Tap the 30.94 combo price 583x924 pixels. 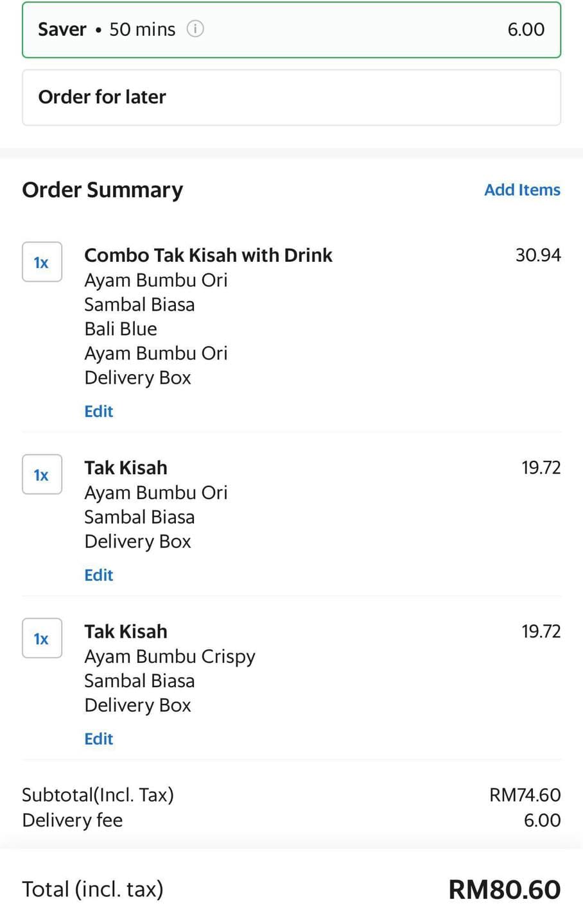tap(538, 255)
